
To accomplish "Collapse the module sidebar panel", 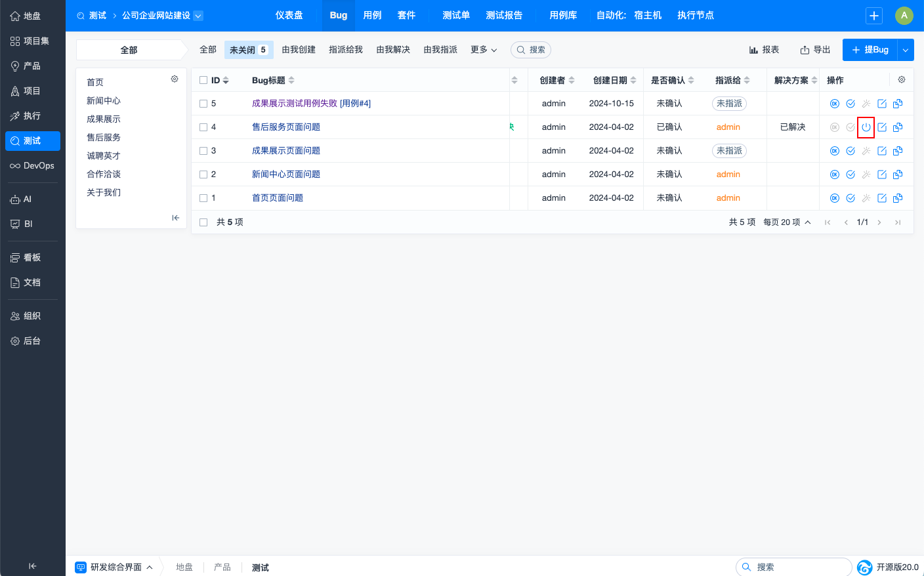I will coord(175,218).
